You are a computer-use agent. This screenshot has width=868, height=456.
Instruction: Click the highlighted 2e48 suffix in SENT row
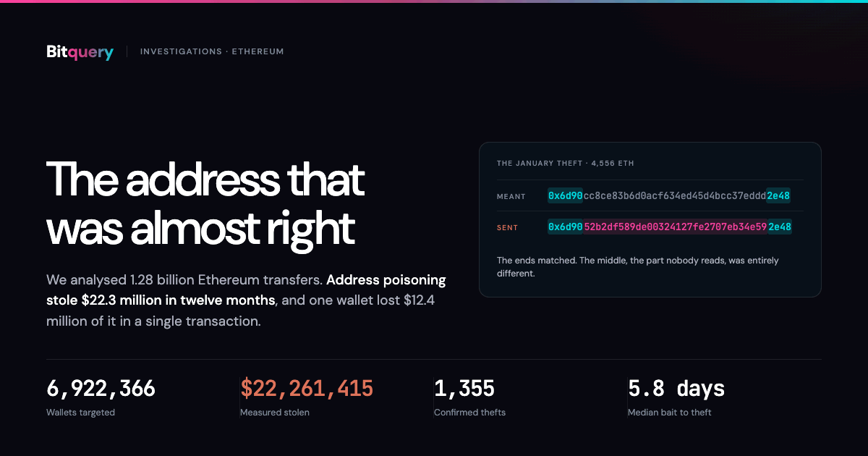[780, 227]
